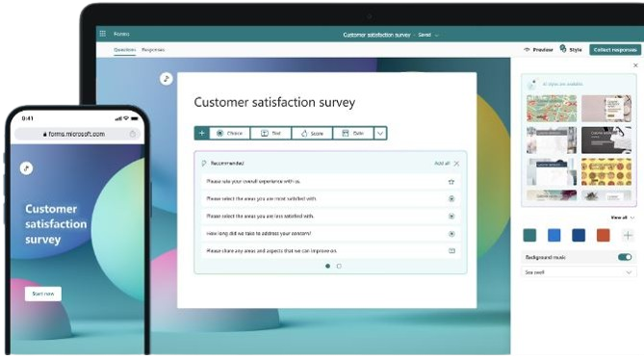Add a Choice question
The image size is (644, 359).
[x=230, y=133]
